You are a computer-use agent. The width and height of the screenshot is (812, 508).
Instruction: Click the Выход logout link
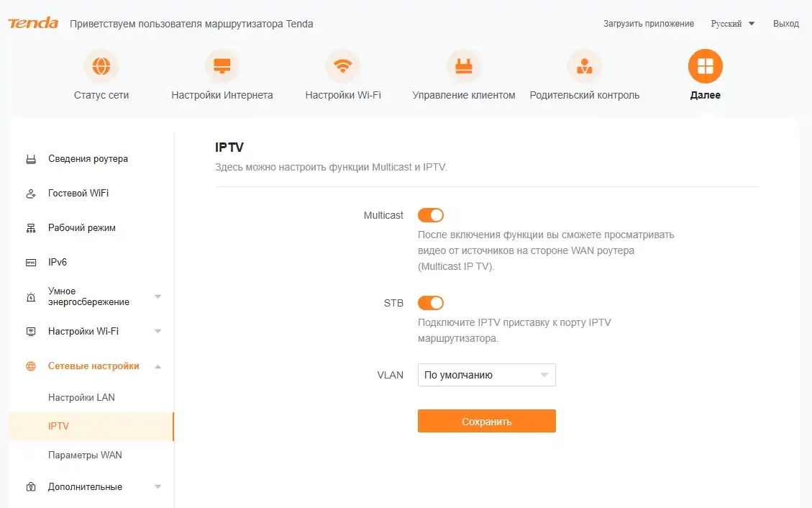coord(786,23)
